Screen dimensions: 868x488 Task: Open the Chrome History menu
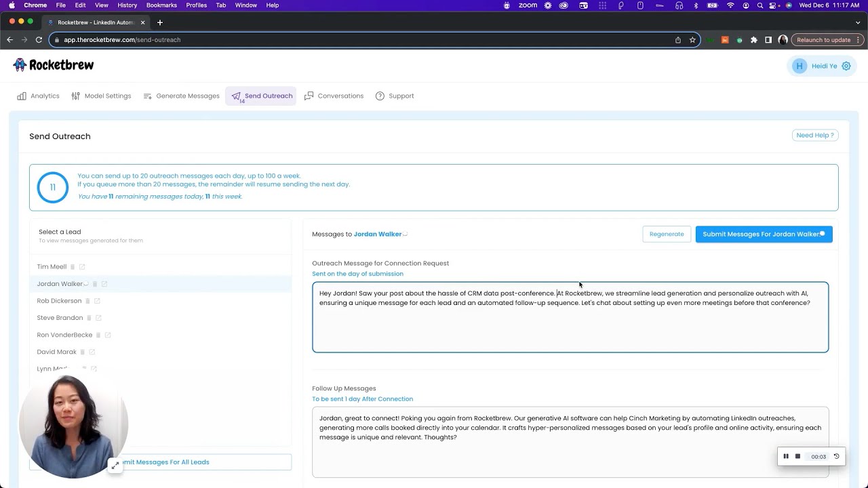pos(127,5)
